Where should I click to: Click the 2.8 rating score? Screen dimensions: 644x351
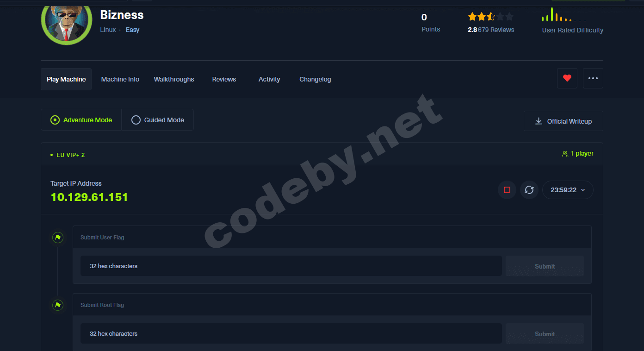point(472,30)
